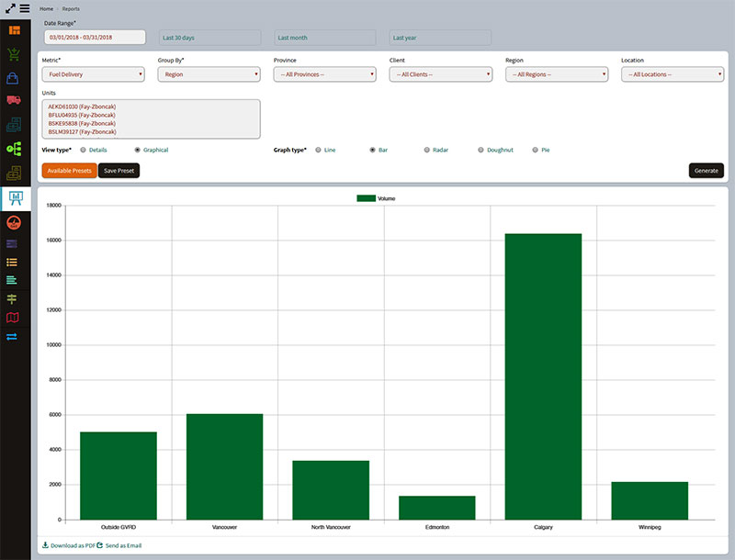Click the Vancouver bar in chart
Image resolution: width=735 pixels, height=560 pixels.
tap(224, 466)
